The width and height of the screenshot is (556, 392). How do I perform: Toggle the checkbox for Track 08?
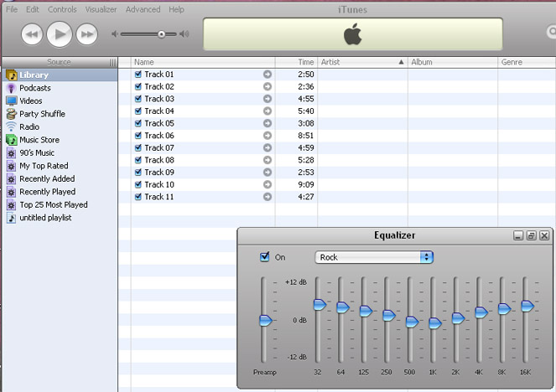coord(138,160)
